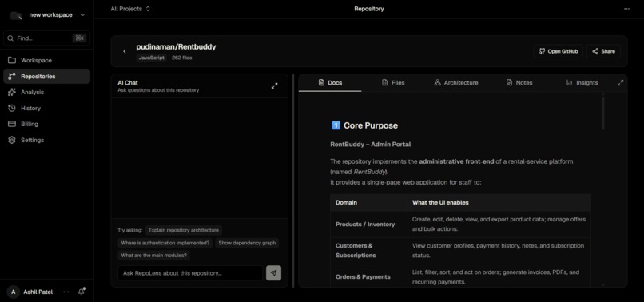Open History in the sidebar
644x302 pixels.
coord(47,108)
